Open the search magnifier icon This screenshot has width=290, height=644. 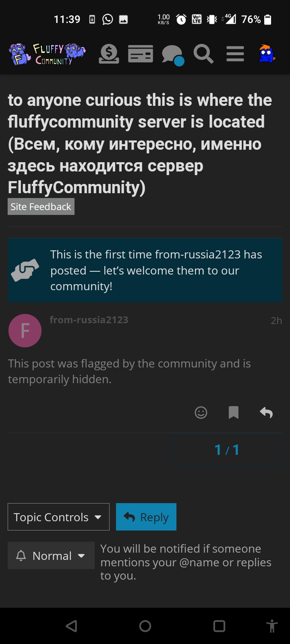coord(203,54)
